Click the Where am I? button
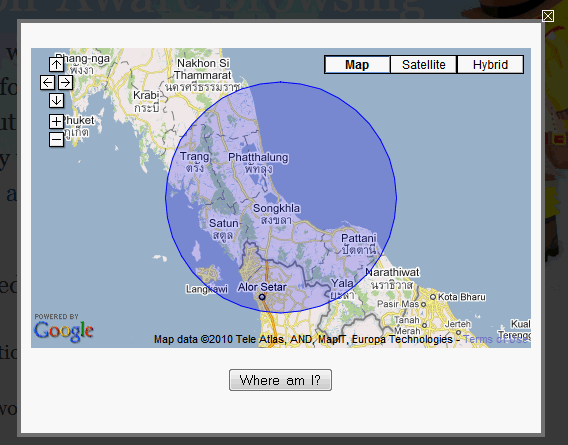Viewport: 568px width, 445px height. [280, 380]
